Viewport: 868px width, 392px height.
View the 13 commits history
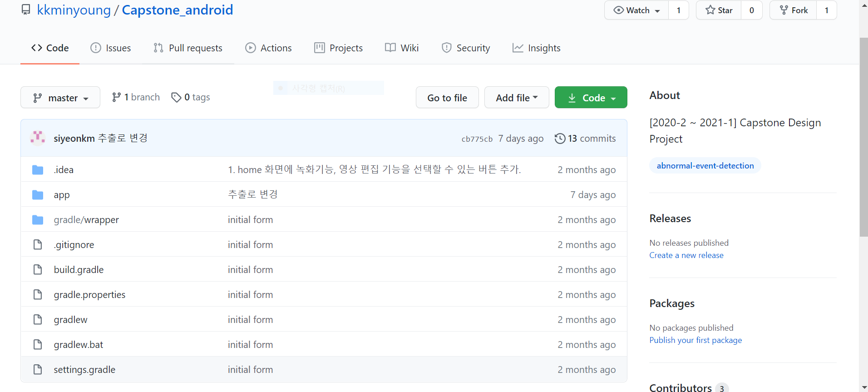tap(586, 138)
